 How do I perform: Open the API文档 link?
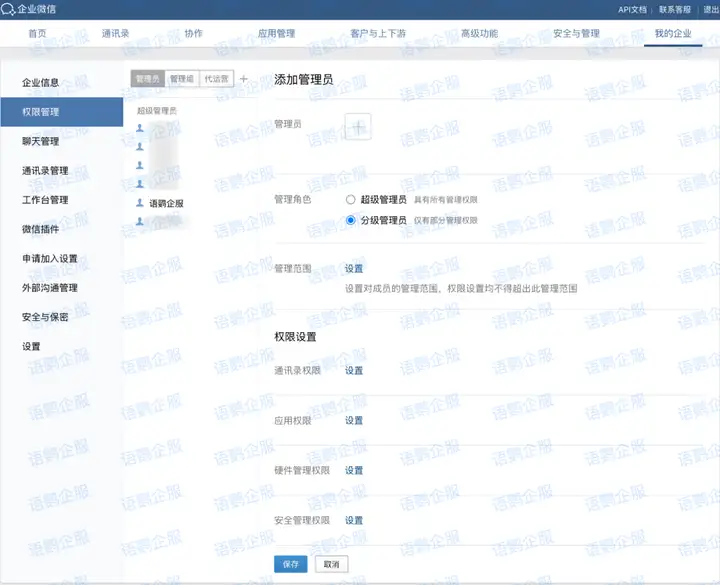(632, 9)
